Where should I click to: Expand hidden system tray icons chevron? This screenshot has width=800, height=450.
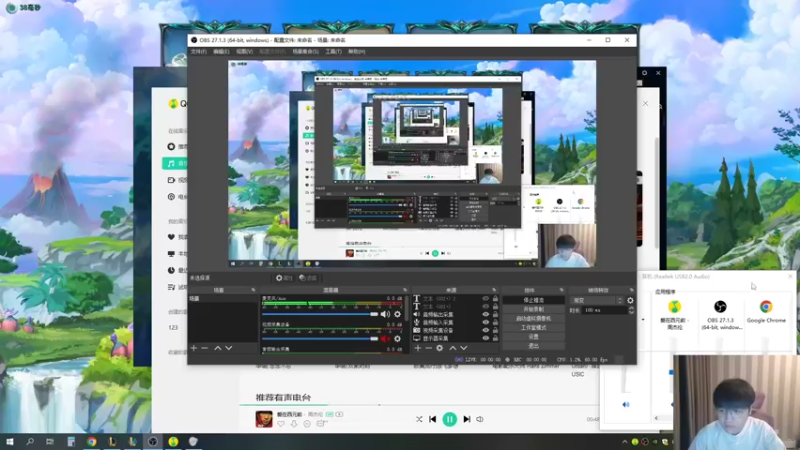tap(624, 442)
